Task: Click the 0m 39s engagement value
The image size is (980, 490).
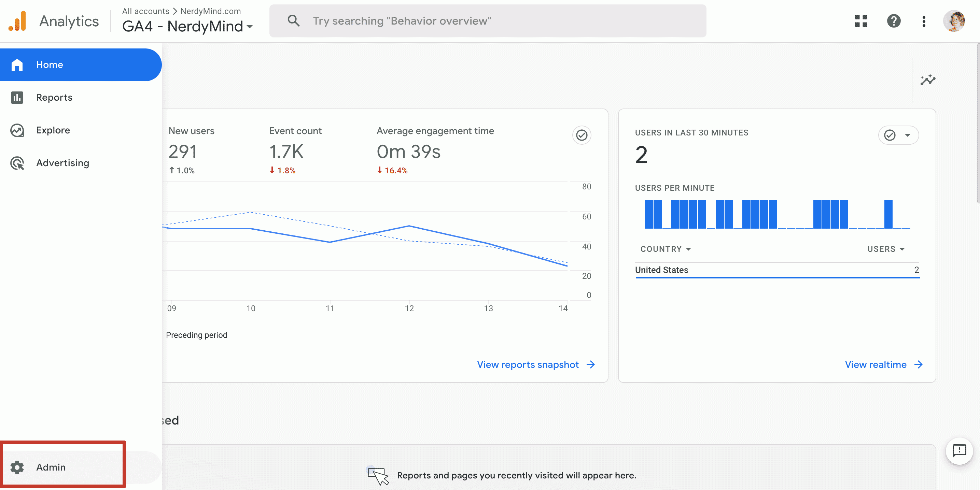Action: point(409,152)
